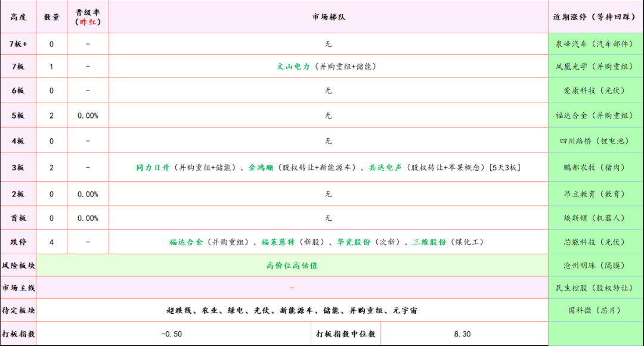The image size is (644, 346).
Task: Click the 市场梯队 column header
Action: (328, 17)
